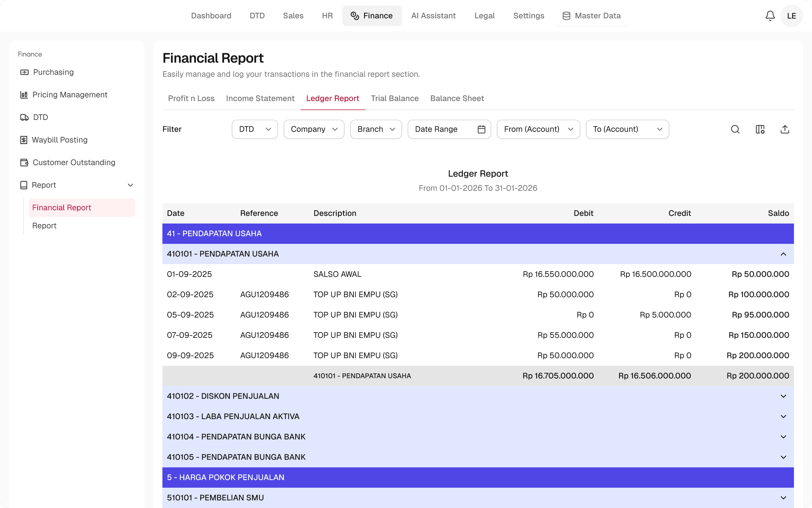Click the Purchasing sidebar icon
Viewport: 812px width, 508px height.
coord(24,72)
